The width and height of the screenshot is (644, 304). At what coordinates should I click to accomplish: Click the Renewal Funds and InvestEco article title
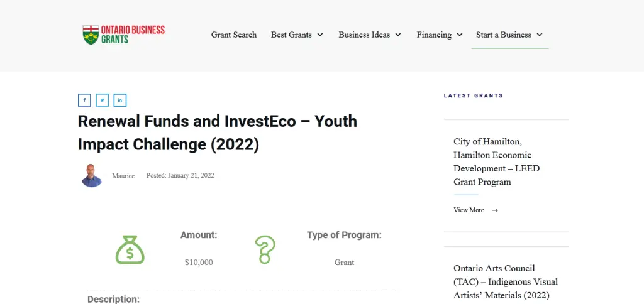pos(217,133)
